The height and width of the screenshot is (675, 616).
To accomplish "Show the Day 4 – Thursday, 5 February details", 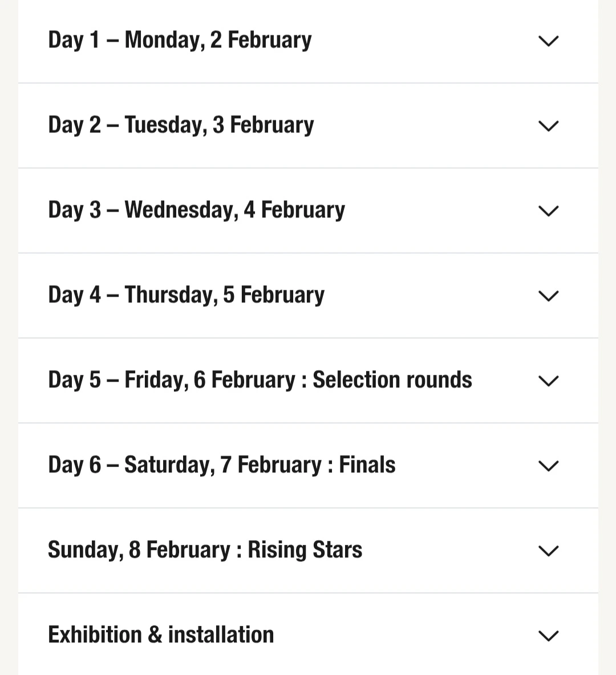I will 186,295.
